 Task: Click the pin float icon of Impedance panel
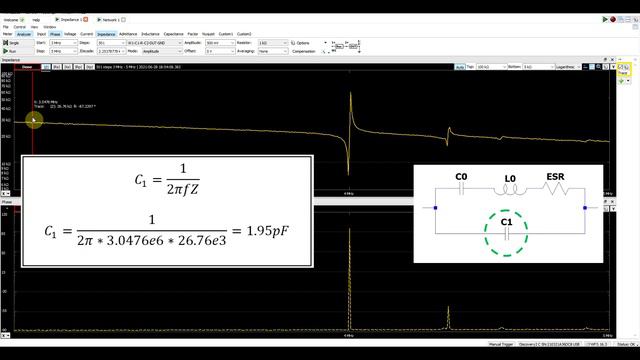[x=605, y=60]
